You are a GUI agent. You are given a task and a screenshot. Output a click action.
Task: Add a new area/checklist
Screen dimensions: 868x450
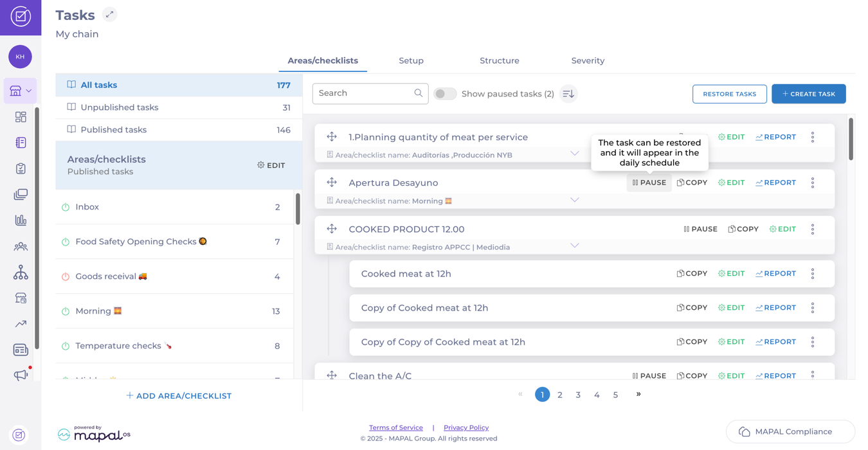pos(179,396)
